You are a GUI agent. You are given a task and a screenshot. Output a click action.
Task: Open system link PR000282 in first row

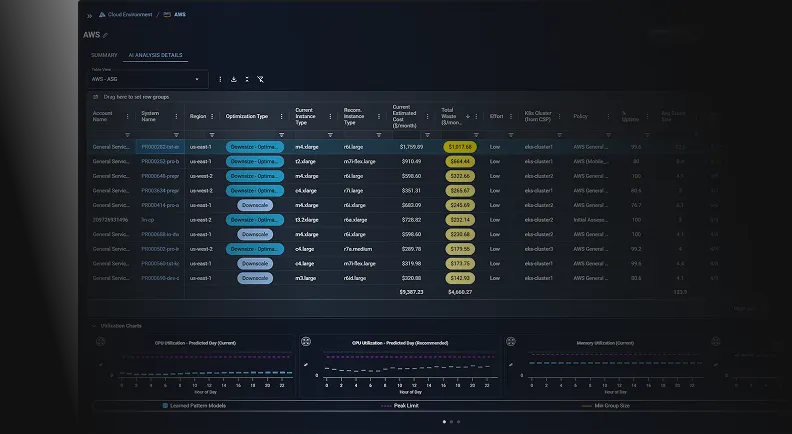pos(160,147)
